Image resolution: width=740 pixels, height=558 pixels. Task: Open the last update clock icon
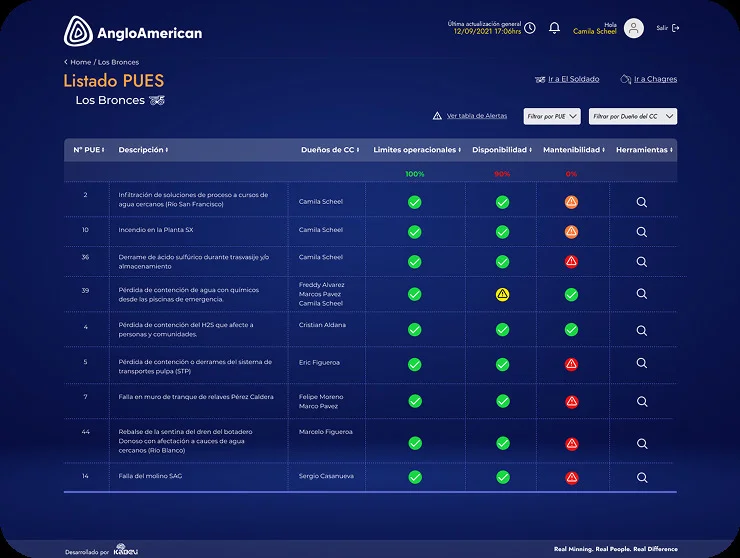click(530, 28)
